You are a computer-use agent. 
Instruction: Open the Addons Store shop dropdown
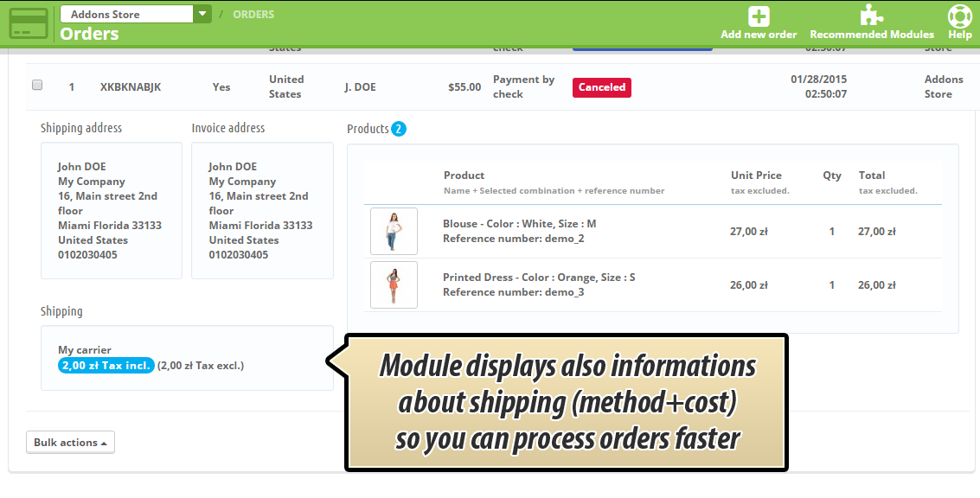126,14
